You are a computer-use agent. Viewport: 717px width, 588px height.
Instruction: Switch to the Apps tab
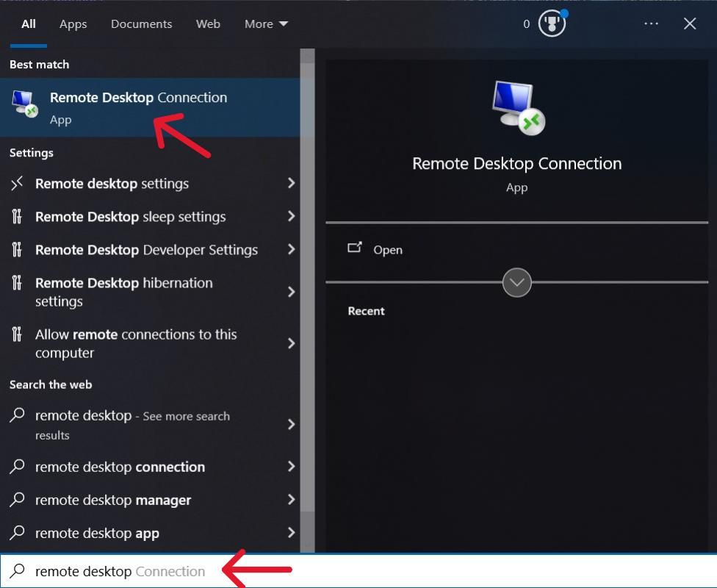click(x=73, y=24)
